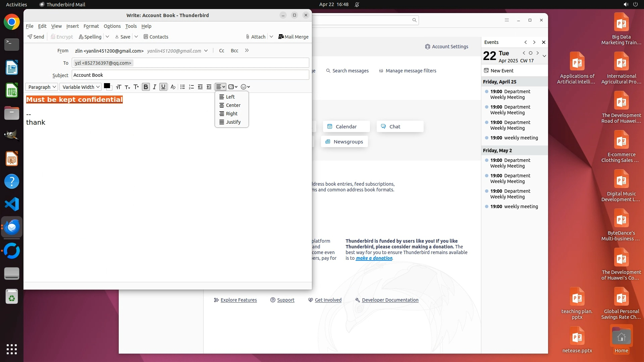Click the smaller font size icon
644x362 pixels.
pos(127,87)
